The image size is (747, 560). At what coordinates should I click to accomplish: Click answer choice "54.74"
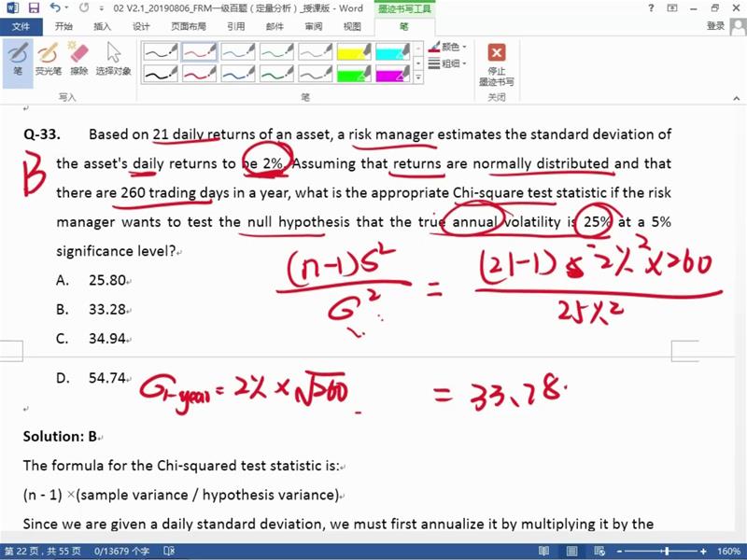point(107,378)
